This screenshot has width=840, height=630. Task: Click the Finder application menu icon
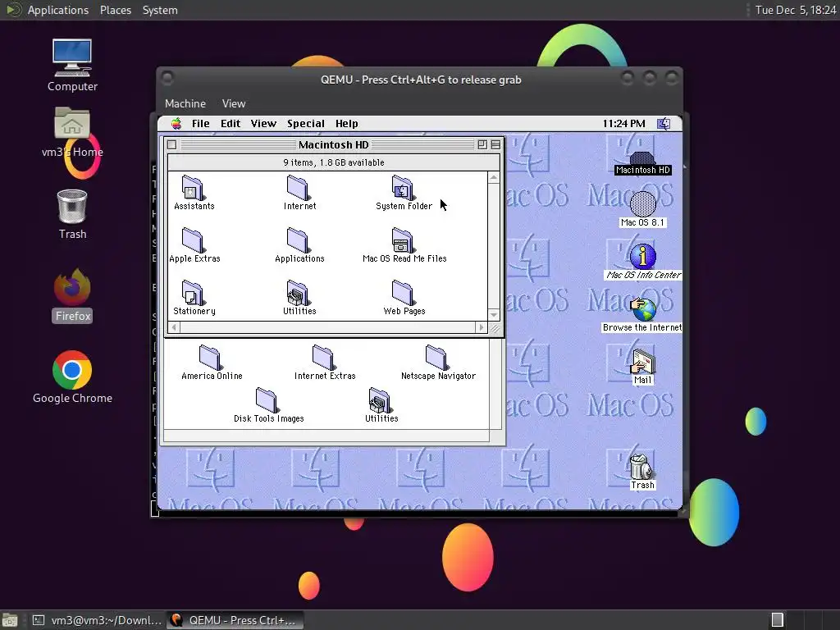(664, 124)
